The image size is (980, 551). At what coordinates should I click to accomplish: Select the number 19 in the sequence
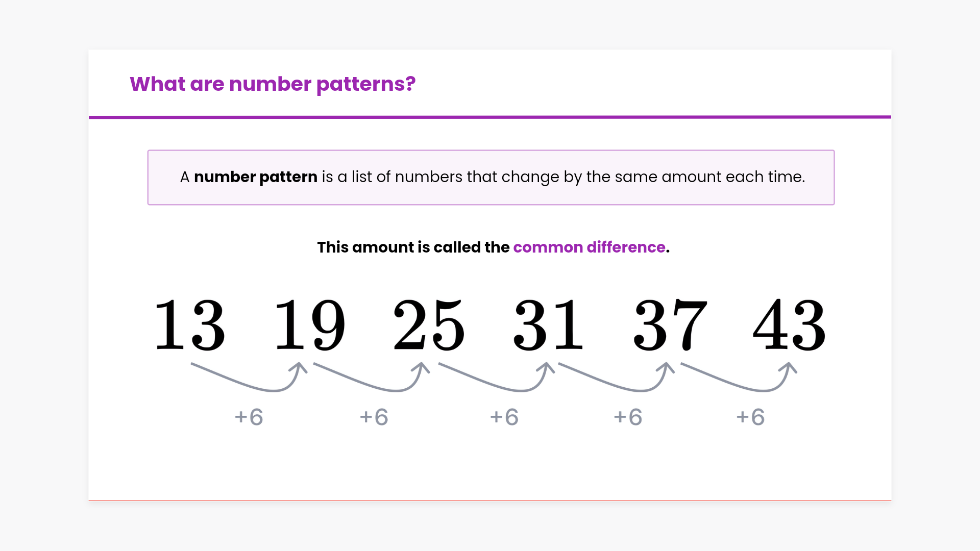[x=310, y=325]
